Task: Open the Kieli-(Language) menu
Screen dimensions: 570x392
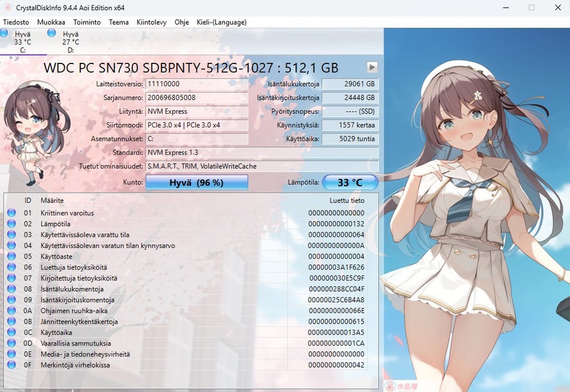Action: point(221,22)
